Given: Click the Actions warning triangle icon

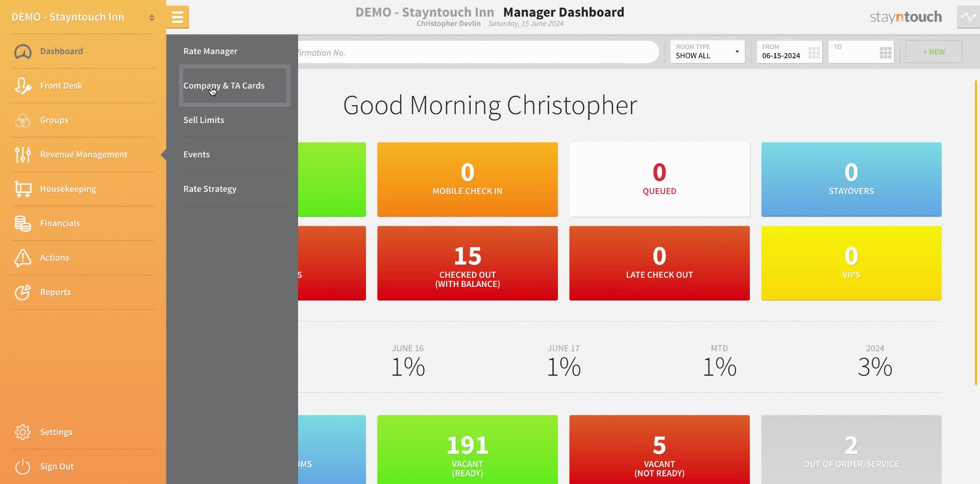Looking at the screenshot, I should point(22,258).
